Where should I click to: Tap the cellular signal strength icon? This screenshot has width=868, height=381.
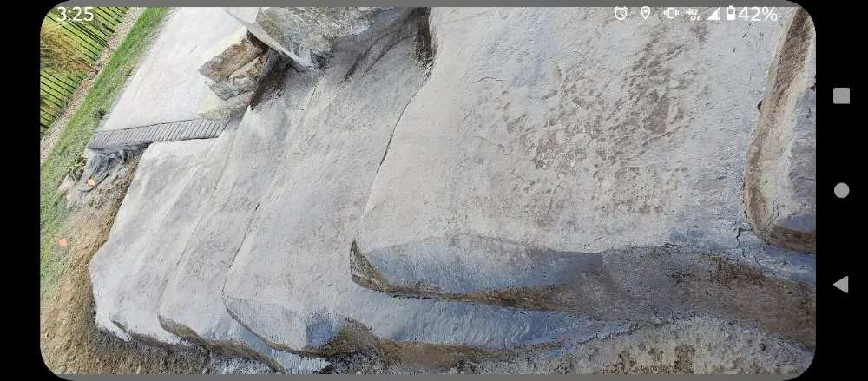713,14
